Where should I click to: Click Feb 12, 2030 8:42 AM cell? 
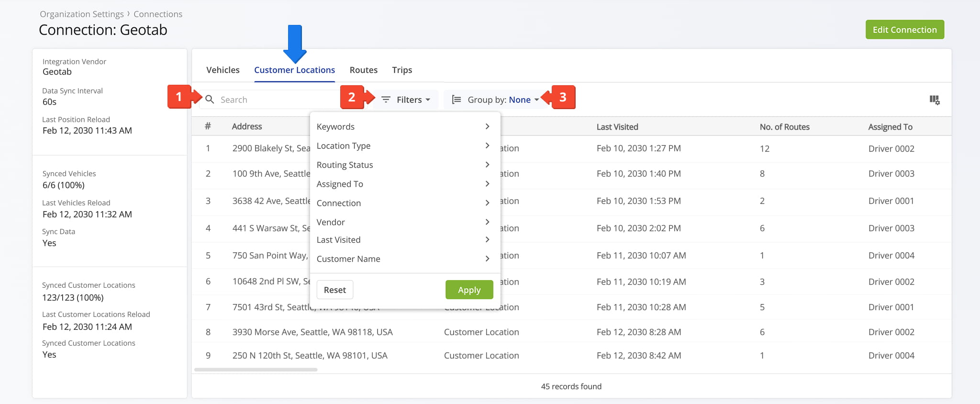639,356
